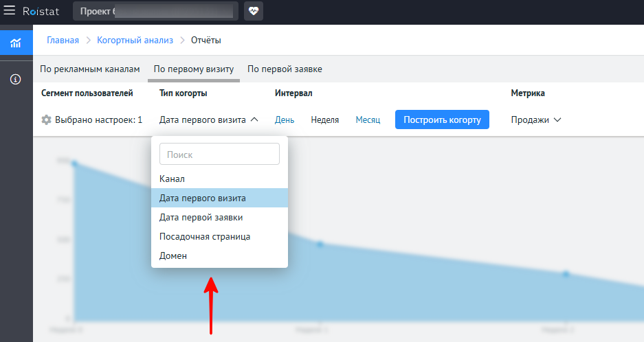The height and width of the screenshot is (342, 644).
Task: Open the analytics chart sidebar icon
Action: (15, 43)
